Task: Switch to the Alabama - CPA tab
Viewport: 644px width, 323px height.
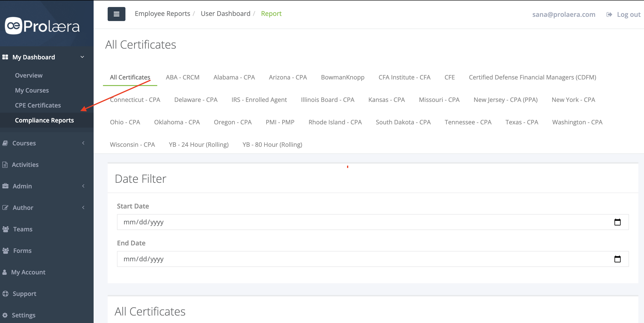Action: pos(234,77)
